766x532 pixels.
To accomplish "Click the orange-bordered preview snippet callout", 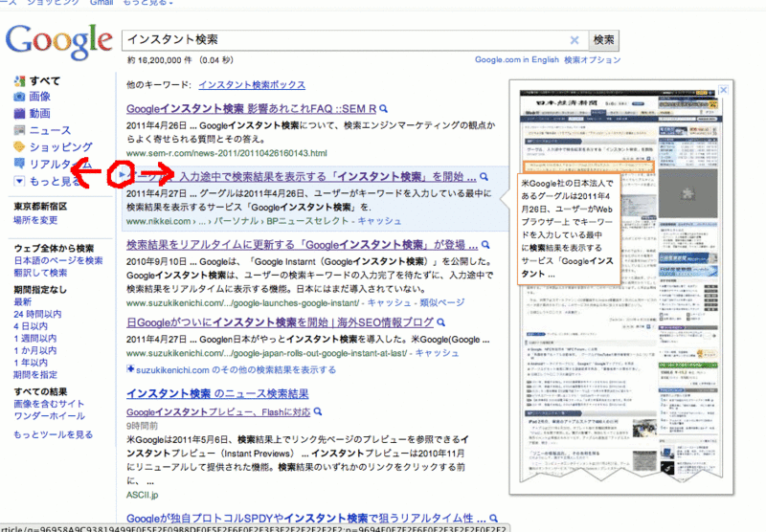I will pyautogui.click(x=569, y=229).
